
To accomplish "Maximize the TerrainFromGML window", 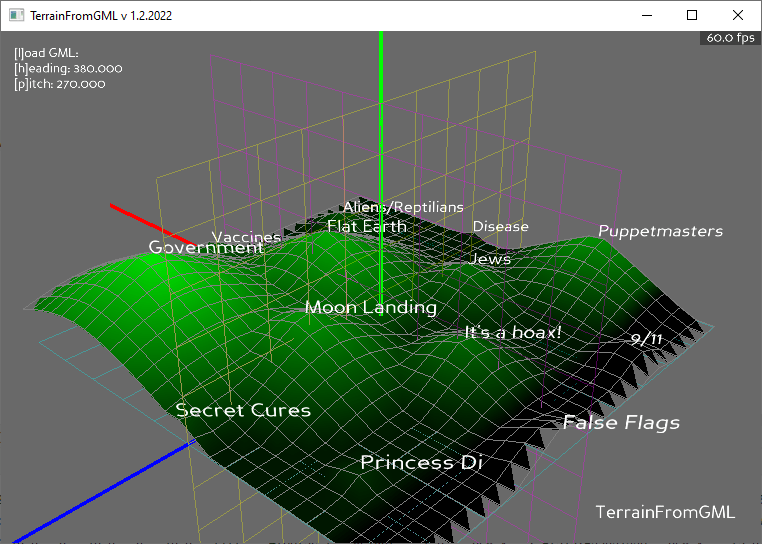I will click(x=692, y=15).
